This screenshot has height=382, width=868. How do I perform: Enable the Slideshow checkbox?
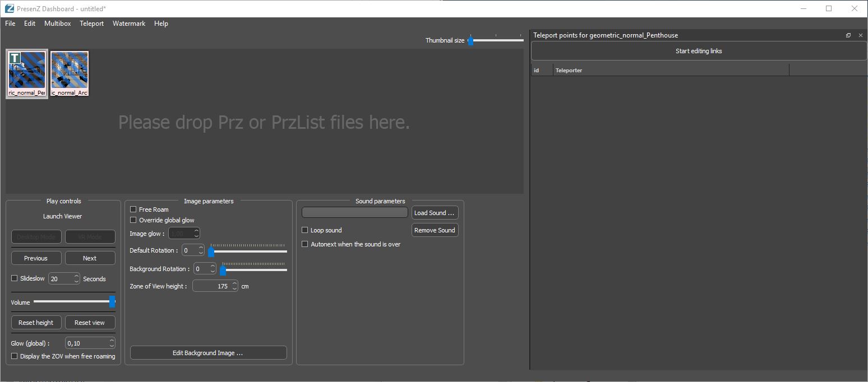[x=15, y=278]
